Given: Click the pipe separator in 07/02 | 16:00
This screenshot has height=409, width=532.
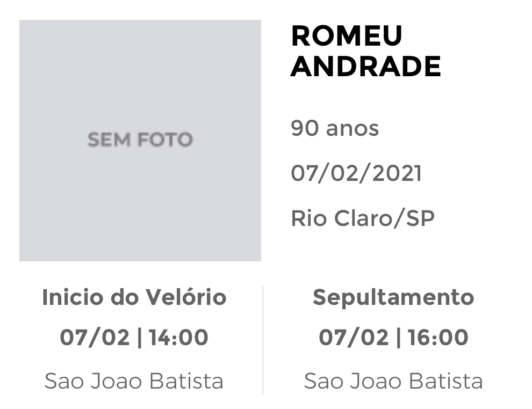Looking at the screenshot, I should (398, 338).
